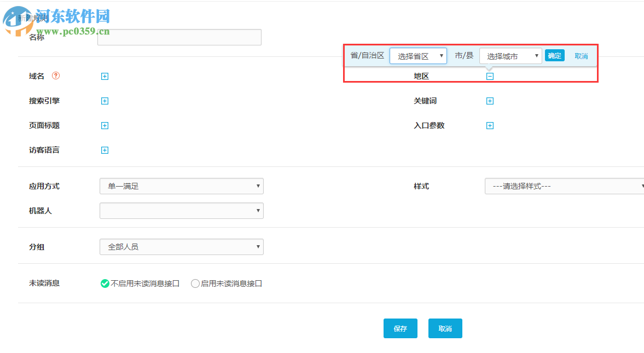Viewport: 644px width, 353px height.
Task: Open the 选择城市 city dropdown
Action: coord(510,55)
